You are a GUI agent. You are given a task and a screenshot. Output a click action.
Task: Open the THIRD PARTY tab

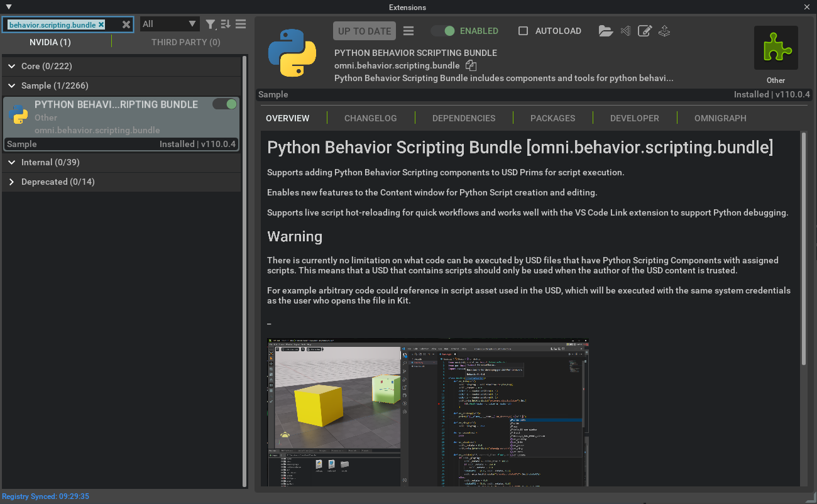tap(186, 42)
